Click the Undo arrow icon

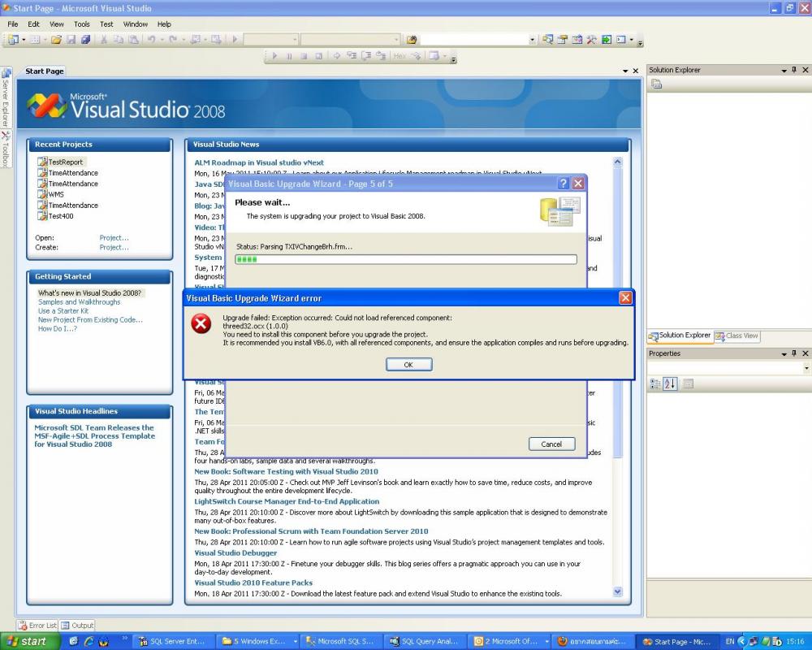click(x=151, y=39)
